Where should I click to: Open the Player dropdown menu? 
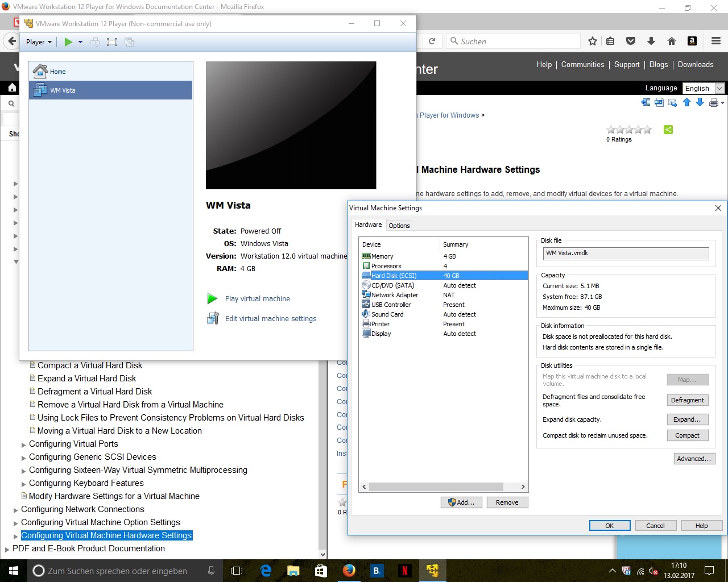click(39, 42)
